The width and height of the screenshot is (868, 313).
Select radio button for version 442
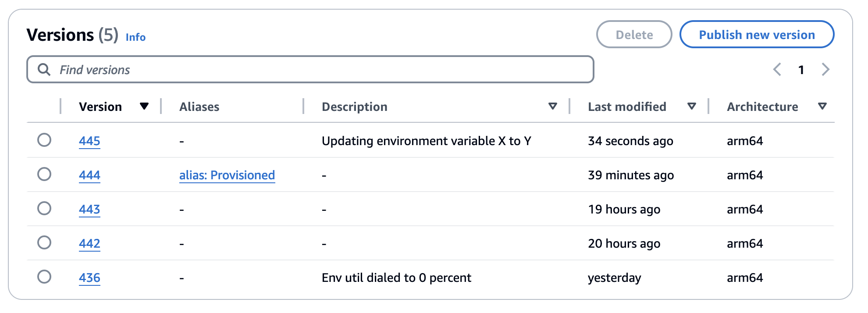pyautogui.click(x=44, y=243)
